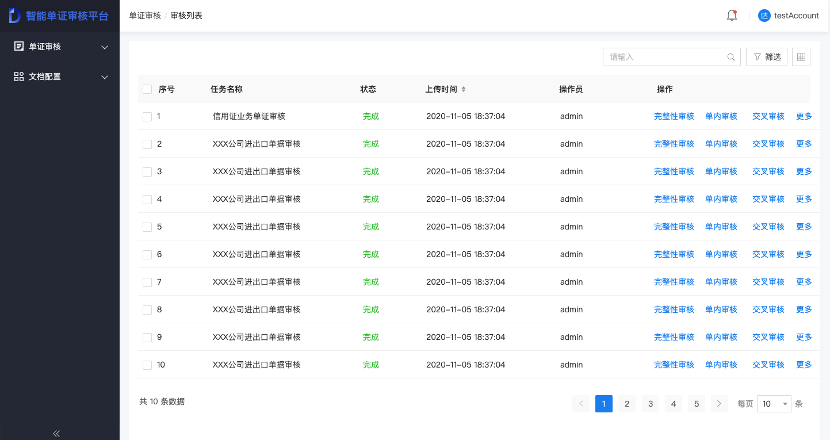Viewport: 830px width, 440px height.
Task: Click the testAccount user avatar icon
Action: point(765,15)
